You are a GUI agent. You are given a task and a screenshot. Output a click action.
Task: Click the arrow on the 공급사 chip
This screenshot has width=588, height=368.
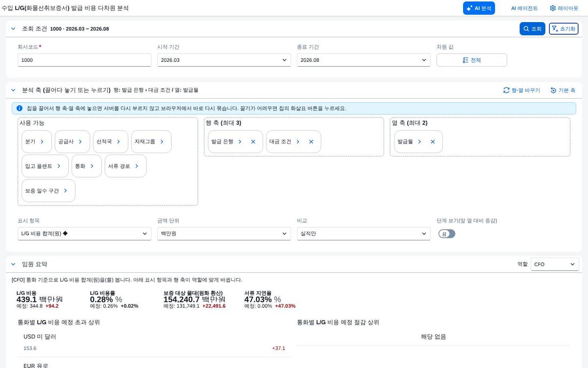(80, 141)
